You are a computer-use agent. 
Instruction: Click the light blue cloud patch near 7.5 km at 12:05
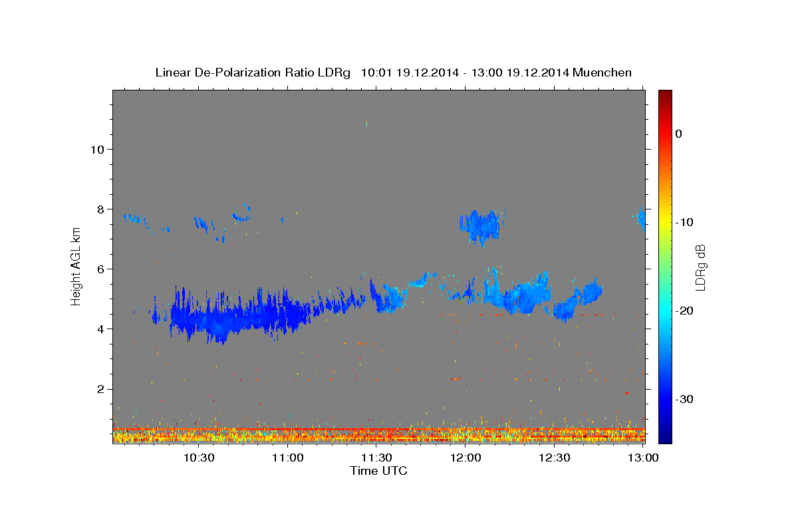pyautogui.click(x=480, y=227)
